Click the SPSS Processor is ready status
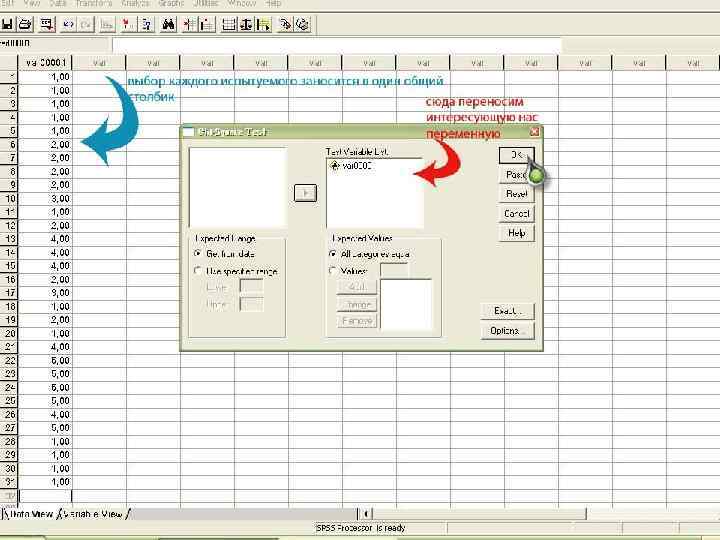 [361, 528]
